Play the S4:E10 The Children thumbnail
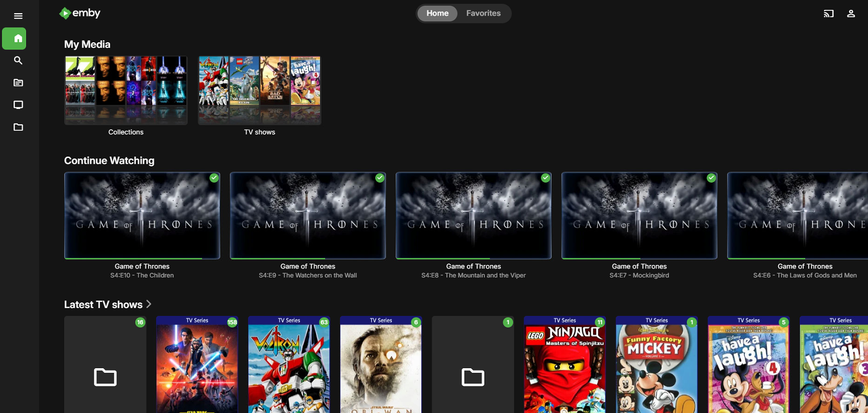Screen dimensions: 868x413 [142, 215]
